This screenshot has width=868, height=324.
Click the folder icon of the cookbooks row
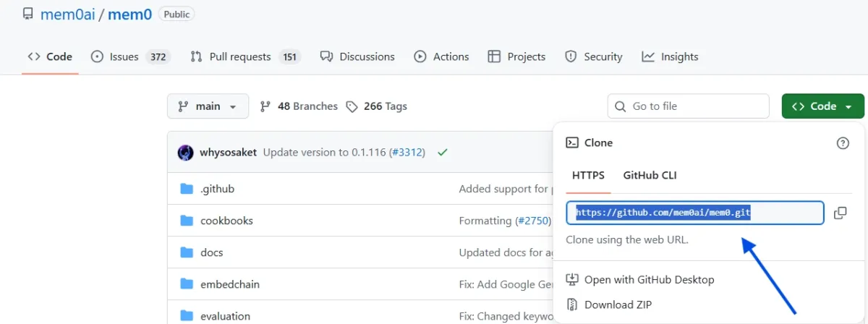click(187, 221)
